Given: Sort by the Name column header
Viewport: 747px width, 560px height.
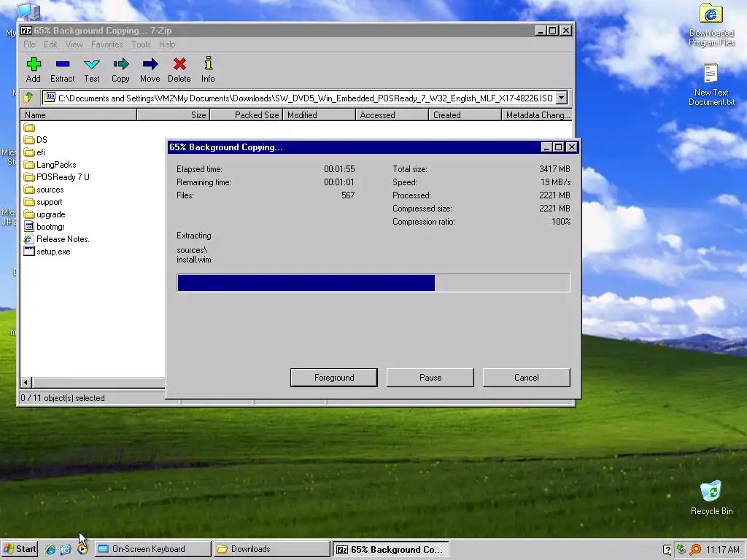Looking at the screenshot, I should coord(79,115).
